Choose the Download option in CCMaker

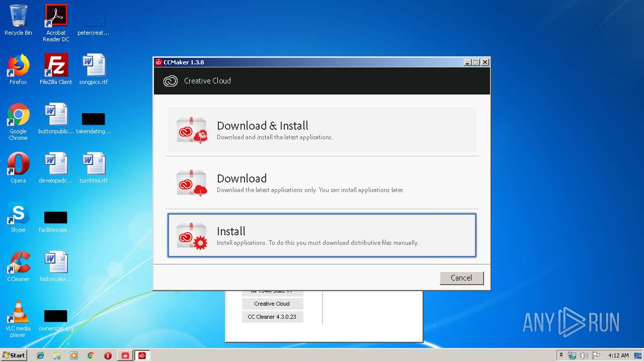coord(322,183)
